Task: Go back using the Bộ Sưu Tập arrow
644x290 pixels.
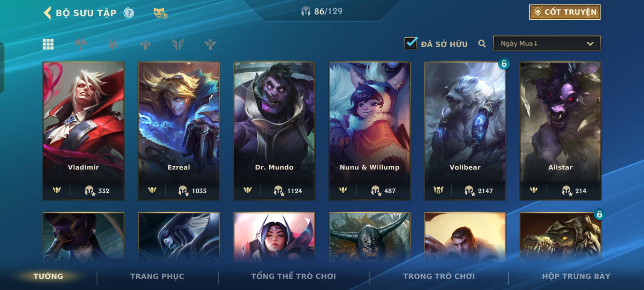Action: coord(47,13)
